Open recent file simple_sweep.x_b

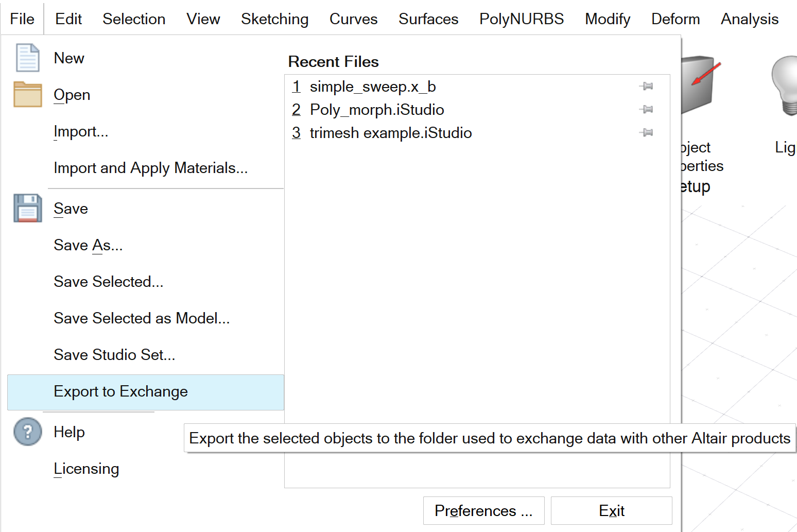point(372,87)
